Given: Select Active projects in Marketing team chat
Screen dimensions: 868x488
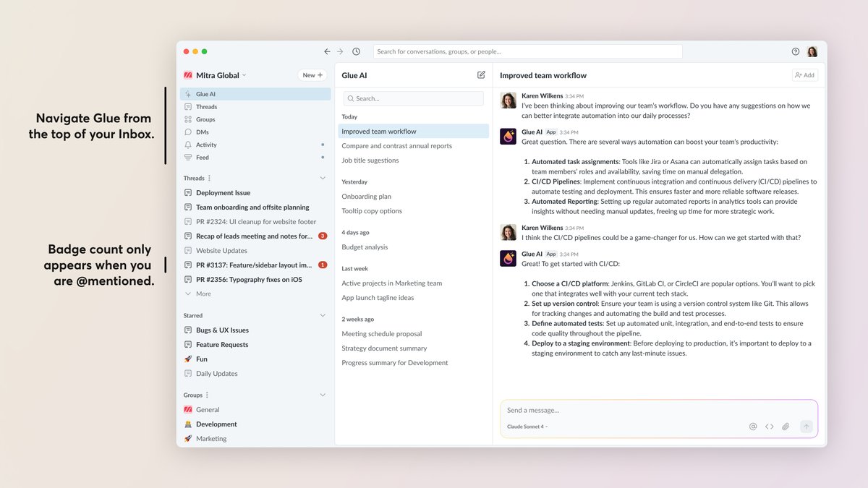Looking at the screenshot, I should (x=414, y=283).
